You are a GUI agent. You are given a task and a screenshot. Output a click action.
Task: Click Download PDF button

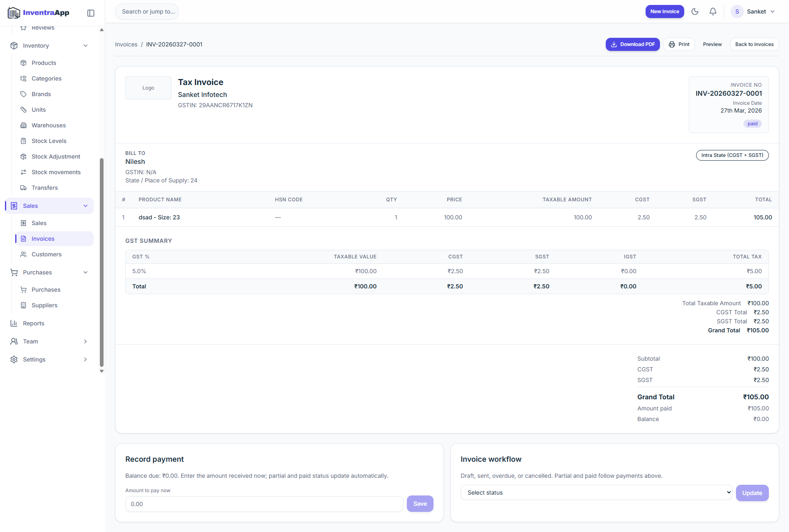point(632,44)
